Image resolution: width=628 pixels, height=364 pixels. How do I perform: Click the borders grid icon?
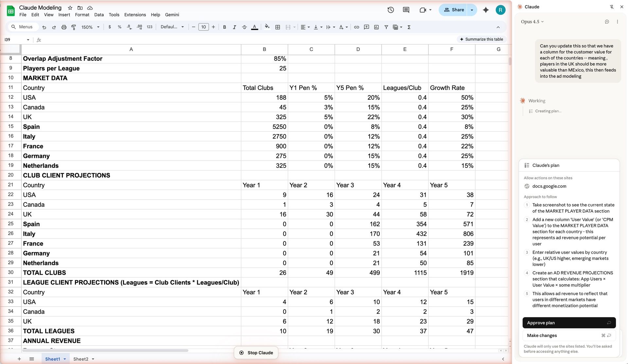[x=277, y=27]
